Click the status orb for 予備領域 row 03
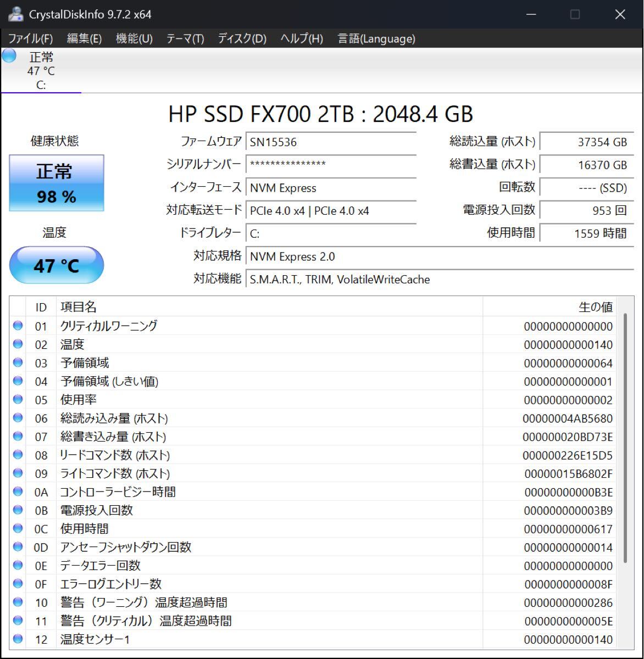Viewport: 644px width, 659px height. click(18, 362)
